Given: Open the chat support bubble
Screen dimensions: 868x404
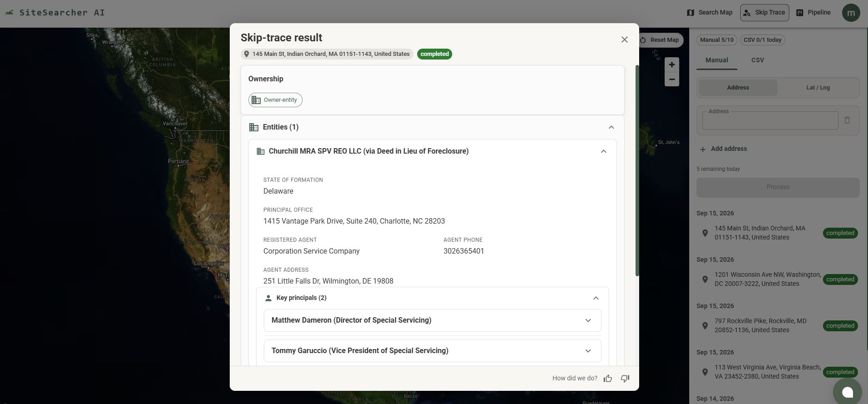Looking at the screenshot, I should coord(847,392).
